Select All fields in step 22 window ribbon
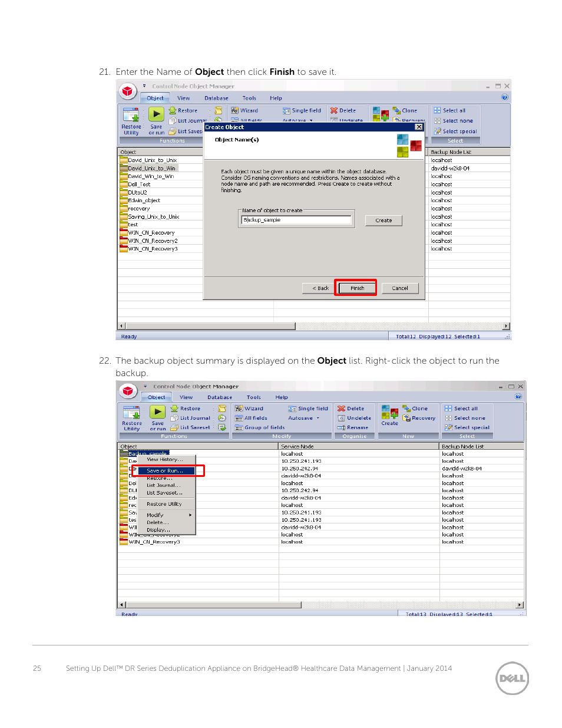Image resolution: width=562 pixels, height=728 pixels. point(251,418)
